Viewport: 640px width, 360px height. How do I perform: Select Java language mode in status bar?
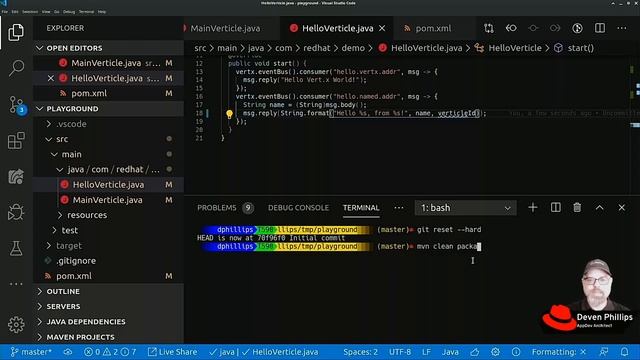[x=450, y=352]
